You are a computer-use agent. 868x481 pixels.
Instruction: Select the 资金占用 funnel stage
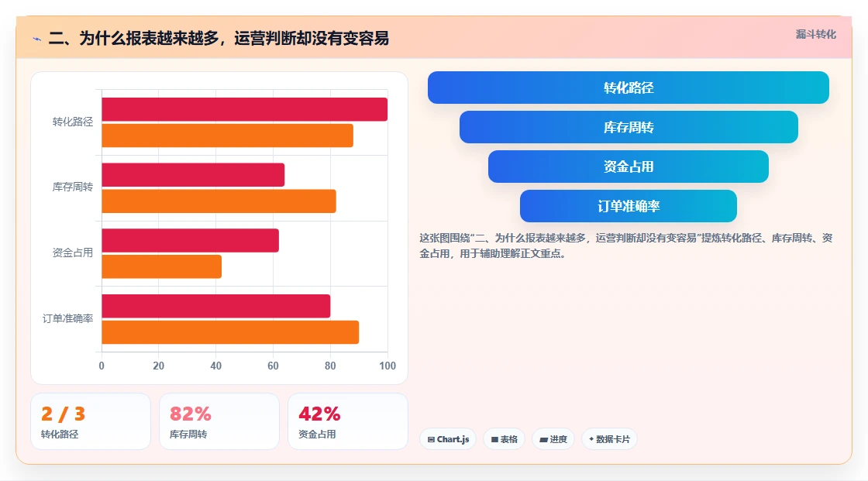[629, 167]
